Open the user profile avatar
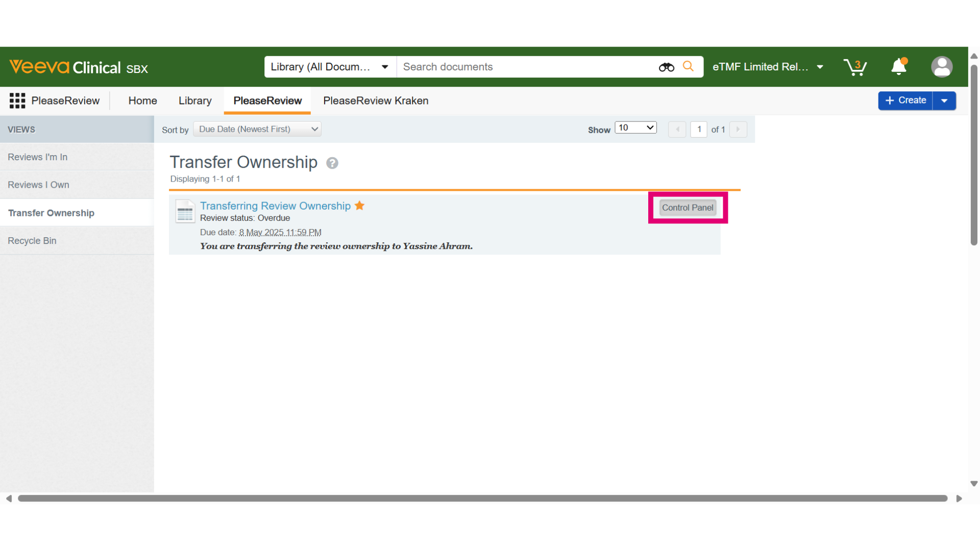 [x=942, y=67]
